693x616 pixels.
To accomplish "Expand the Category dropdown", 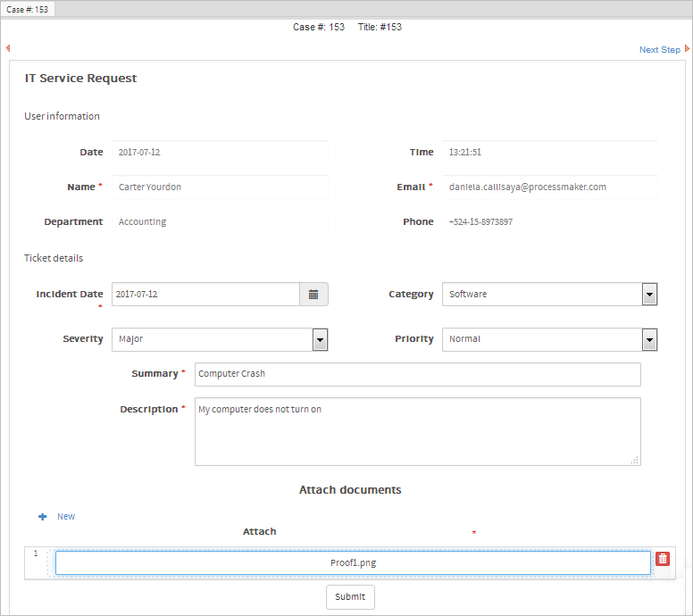I will [x=649, y=295].
